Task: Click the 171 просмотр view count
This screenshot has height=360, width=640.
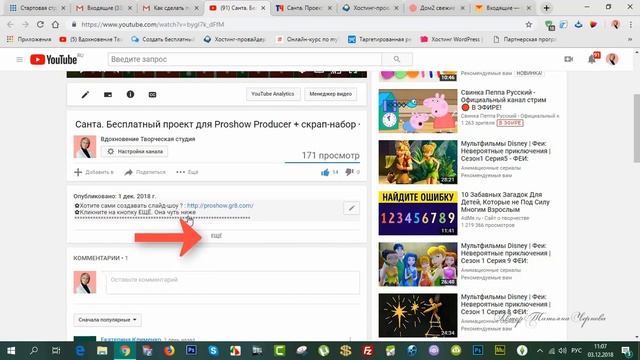Action: 331,156
